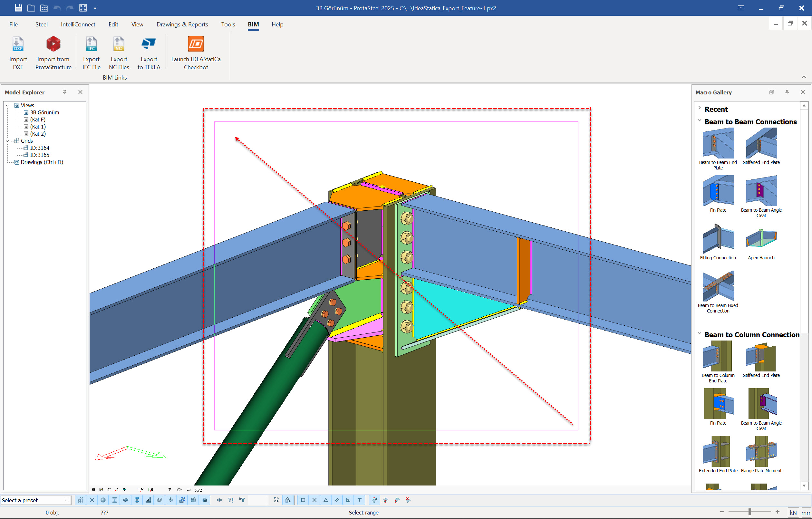Click Launch IDEAStatiCa Checkbot icon
Image resolution: width=812 pixels, height=519 pixels.
click(196, 44)
